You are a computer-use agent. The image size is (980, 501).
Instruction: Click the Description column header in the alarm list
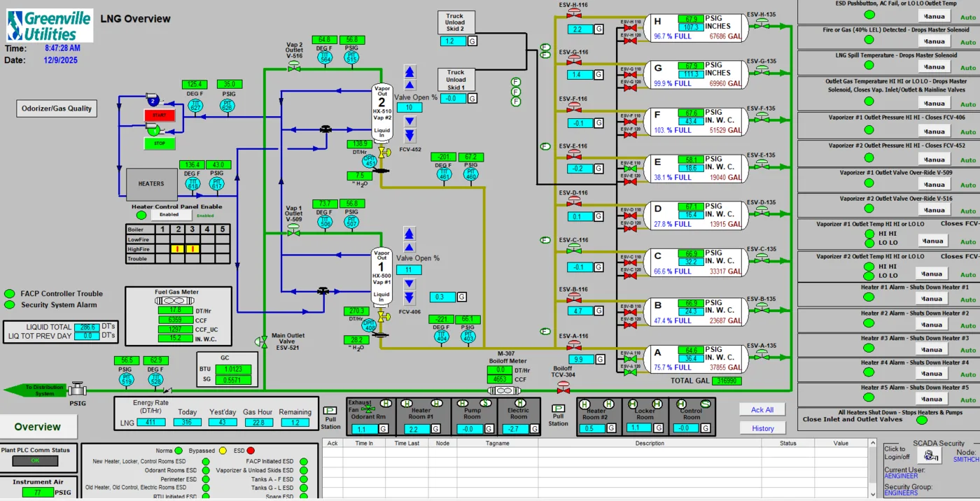(651, 443)
